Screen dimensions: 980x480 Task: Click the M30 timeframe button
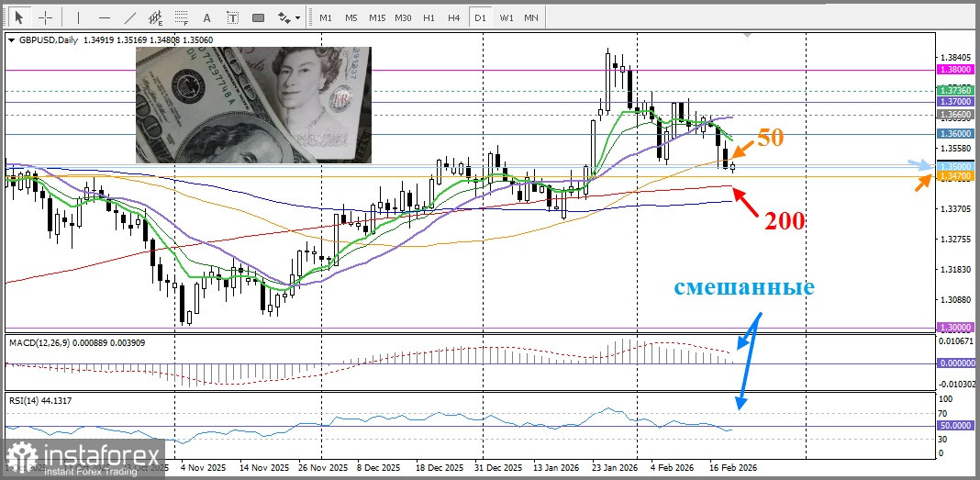click(403, 17)
